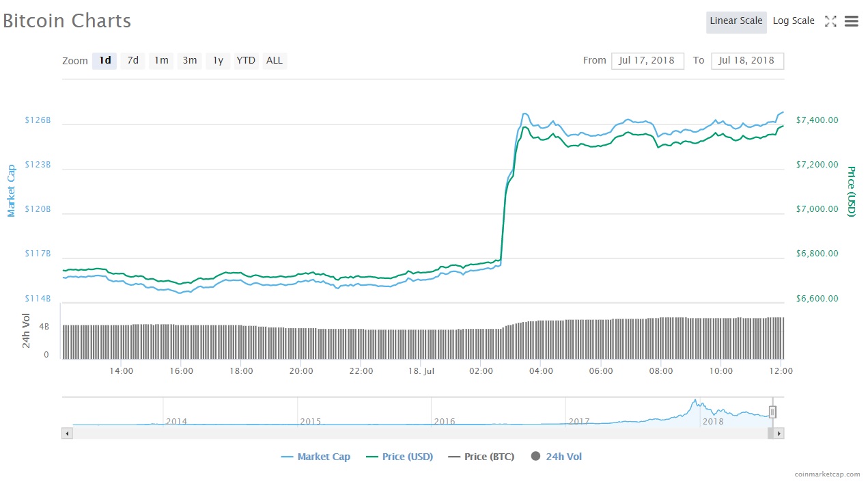The image size is (868, 484).
Task: Toggle the Market Cap series legend
Action: (x=316, y=457)
